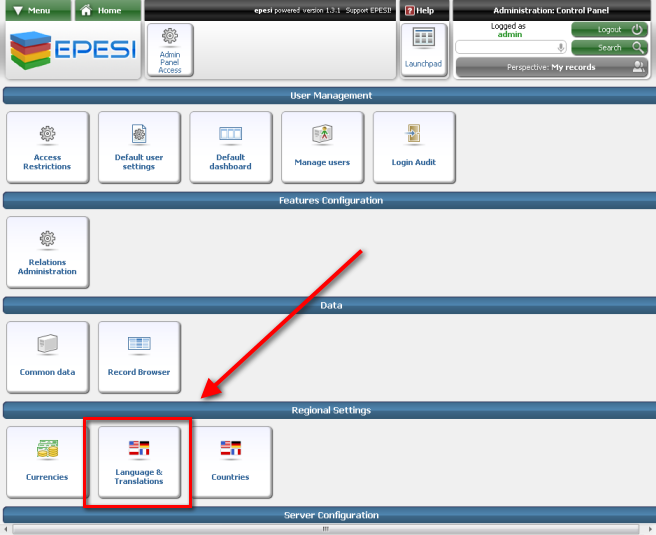
Task: Click in the search input field
Action: click(x=510, y=48)
